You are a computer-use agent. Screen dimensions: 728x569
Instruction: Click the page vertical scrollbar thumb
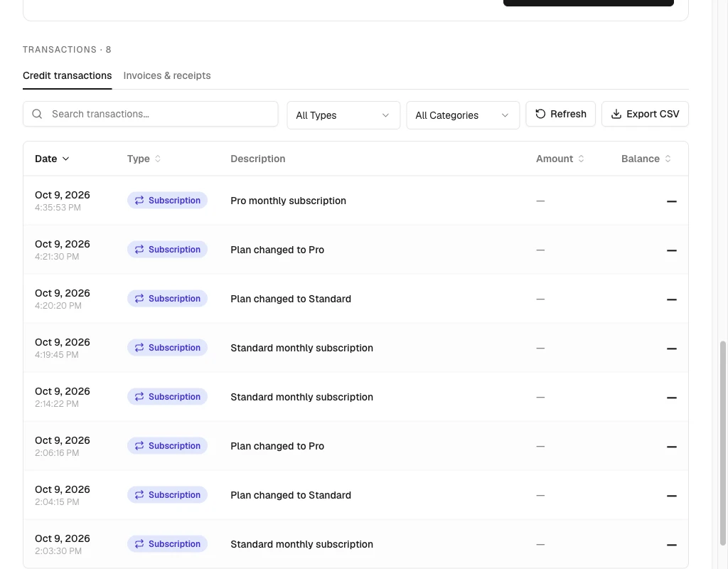[x=722, y=443]
